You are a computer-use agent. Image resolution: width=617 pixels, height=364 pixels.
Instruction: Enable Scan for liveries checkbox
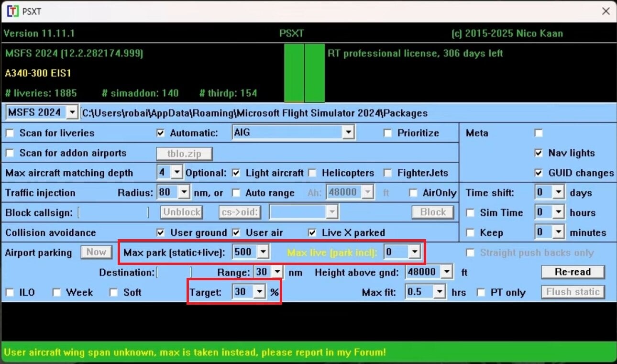click(10, 133)
